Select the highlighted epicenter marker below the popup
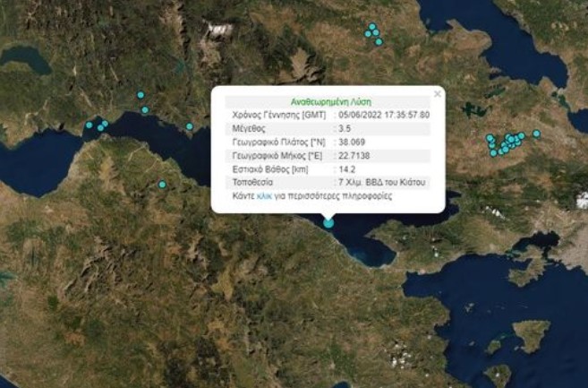 328,223
